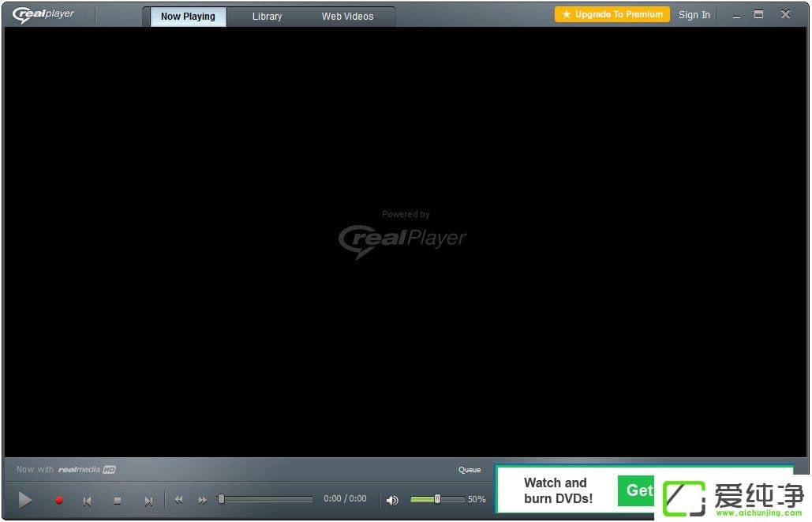Click the Watch and burn DVDs ad text

coord(557,490)
